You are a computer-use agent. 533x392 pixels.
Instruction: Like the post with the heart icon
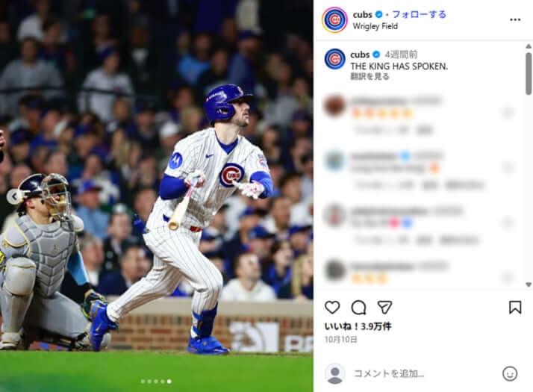(x=332, y=307)
